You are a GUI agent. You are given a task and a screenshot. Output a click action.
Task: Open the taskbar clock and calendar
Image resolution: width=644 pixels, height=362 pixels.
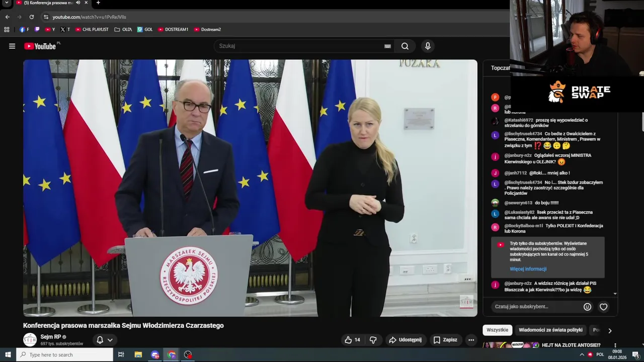pos(617,354)
